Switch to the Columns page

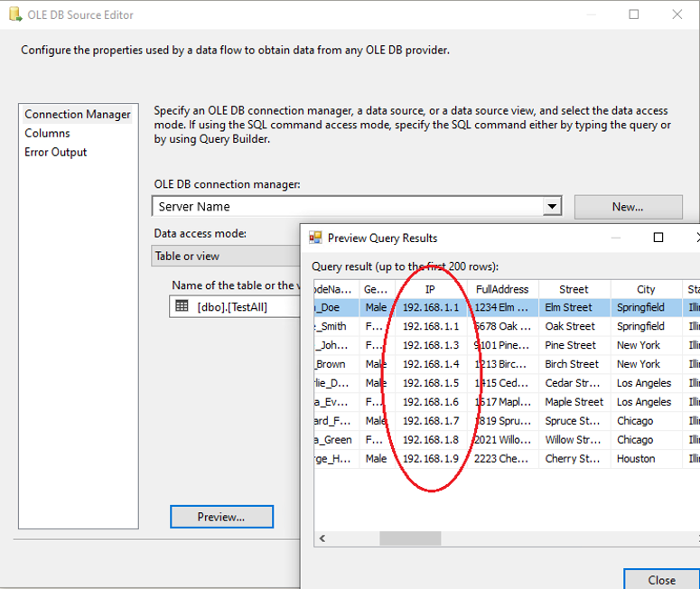point(47,133)
